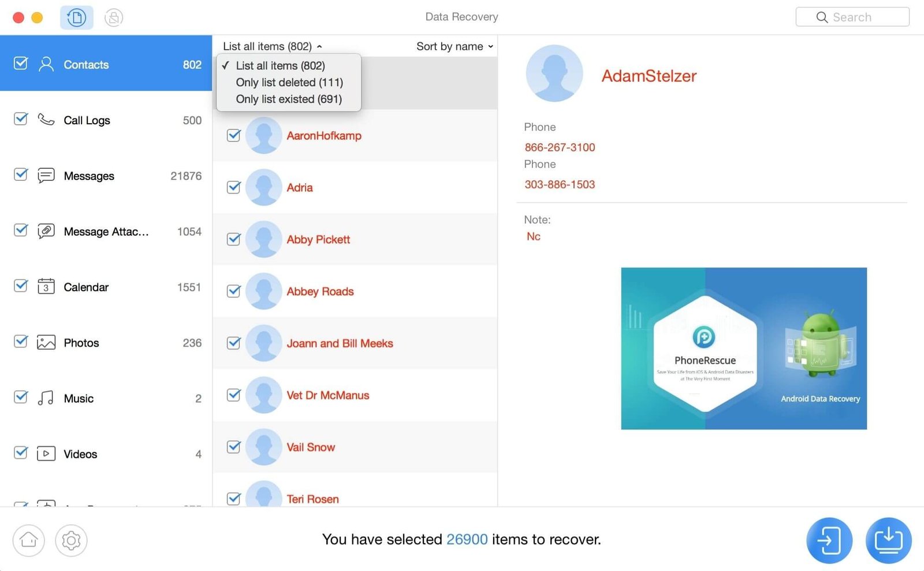Image resolution: width=924 pixels, height=571 pixels.
Task: Click the locked-device toolbar icon
Action: (x=114, y=17)
